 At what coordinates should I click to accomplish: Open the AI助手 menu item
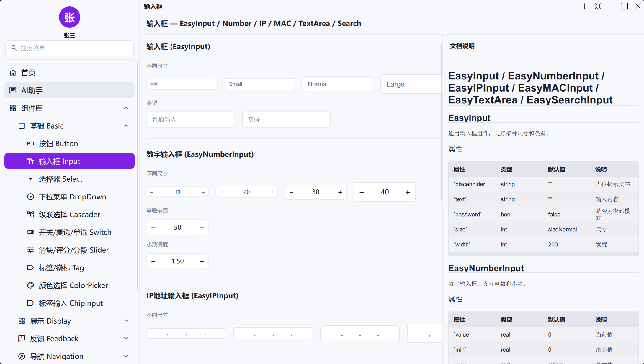pos(69,90)
